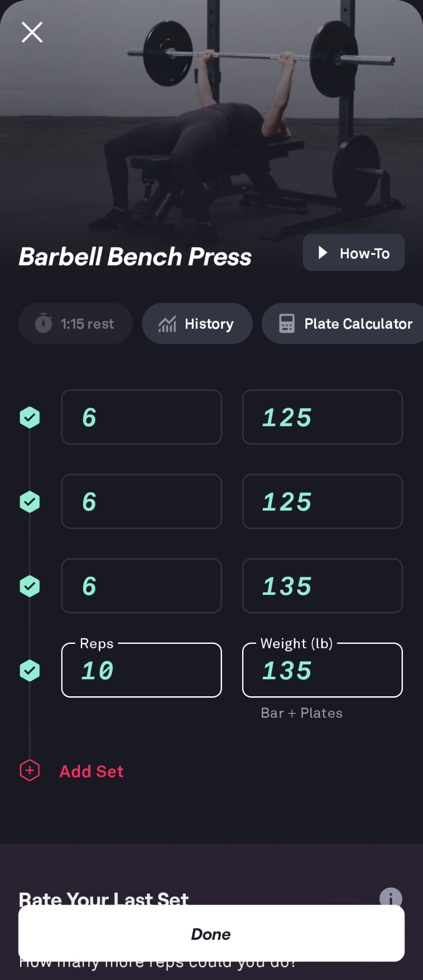This screenshot has height=980, width=423.
Task: Toggle the fourth set completion checkmark
Action: [30, 670]
